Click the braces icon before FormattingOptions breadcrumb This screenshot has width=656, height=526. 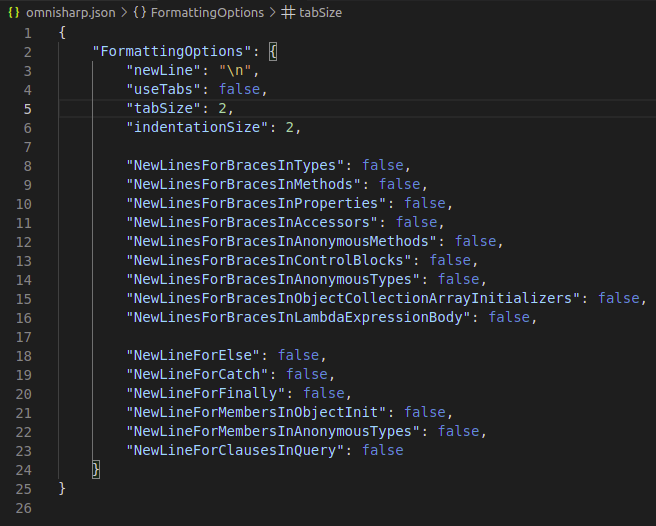coord(140,13)
